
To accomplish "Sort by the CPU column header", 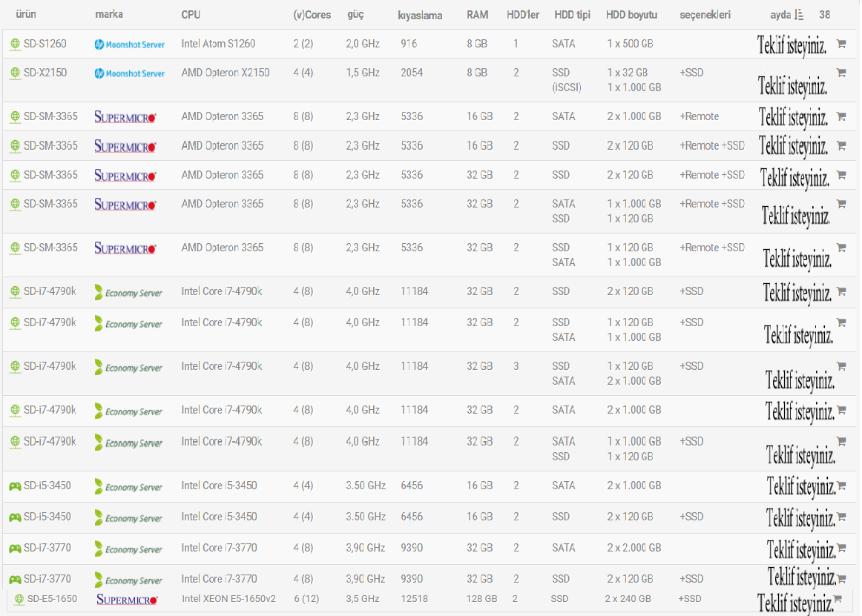I will 191,15.
